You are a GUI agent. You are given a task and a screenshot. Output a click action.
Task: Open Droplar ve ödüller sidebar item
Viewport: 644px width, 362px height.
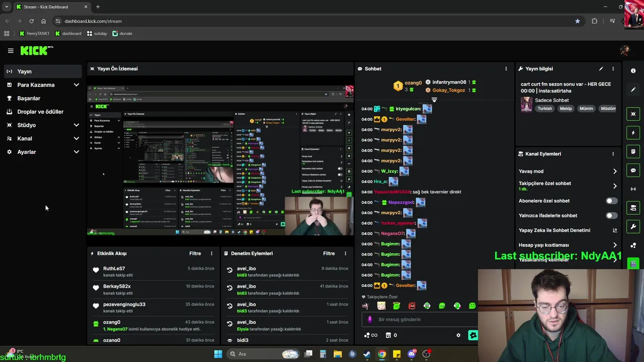coord(43,112)
